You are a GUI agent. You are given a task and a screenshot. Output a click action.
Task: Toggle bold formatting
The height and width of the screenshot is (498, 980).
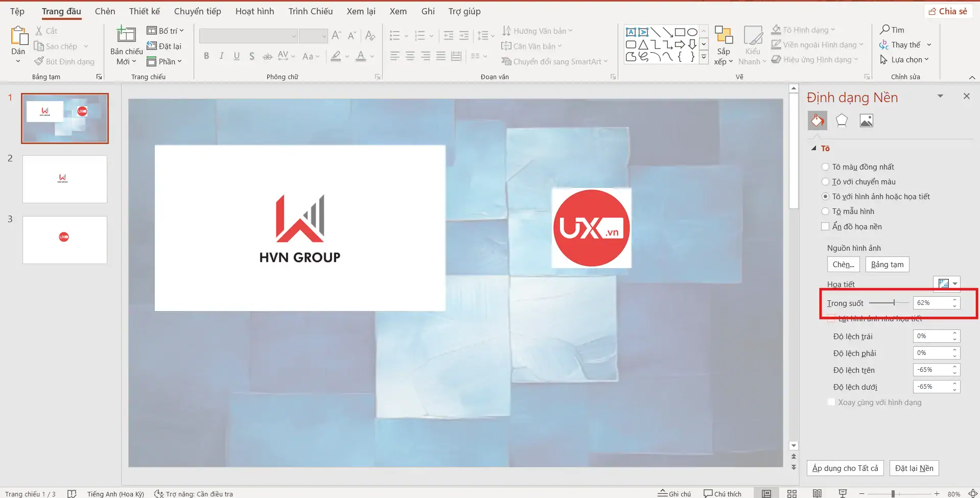(206, 56)
